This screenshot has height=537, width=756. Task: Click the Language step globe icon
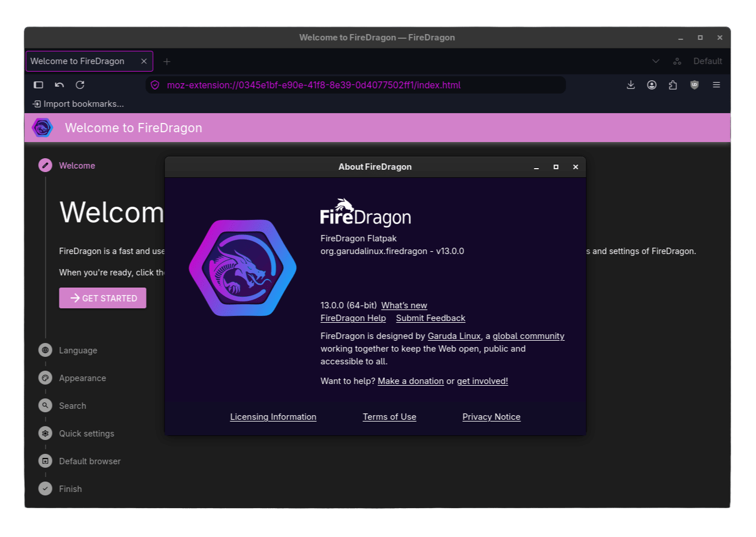point(45,350)
